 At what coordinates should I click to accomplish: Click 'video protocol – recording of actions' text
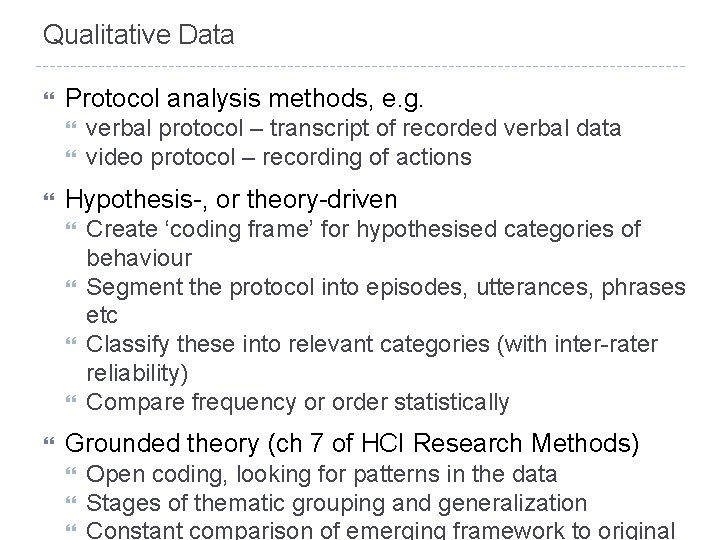click(x=279, y=158)
